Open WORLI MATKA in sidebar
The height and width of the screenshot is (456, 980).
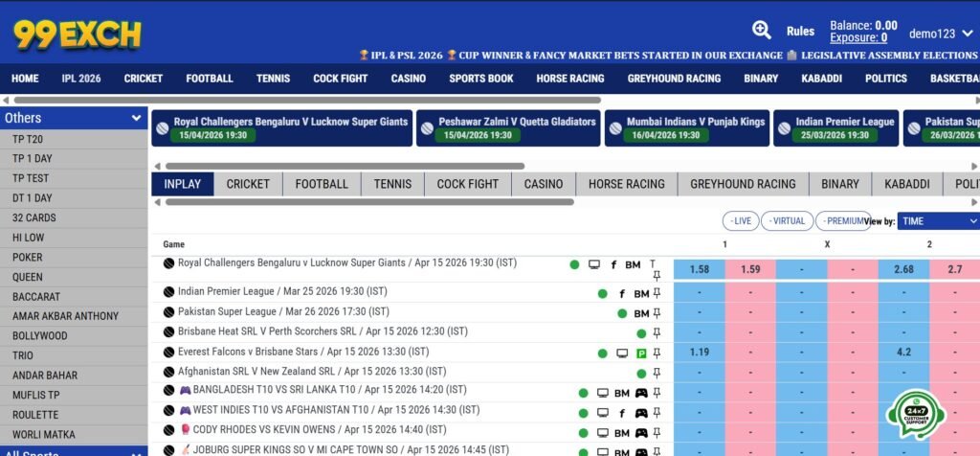(x=74, y=434)
